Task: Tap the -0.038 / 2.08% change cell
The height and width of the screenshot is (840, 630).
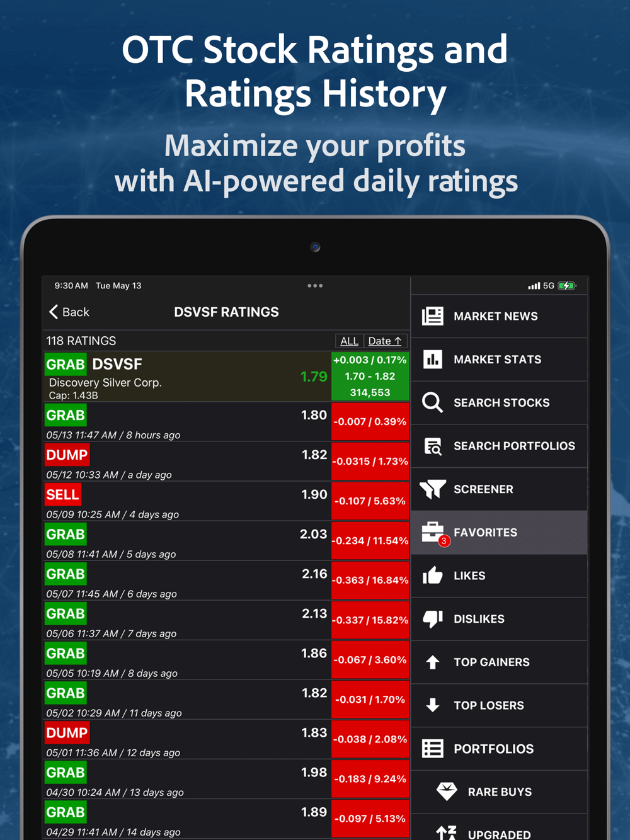Action: pyautogui.click(x=370, y=739)
